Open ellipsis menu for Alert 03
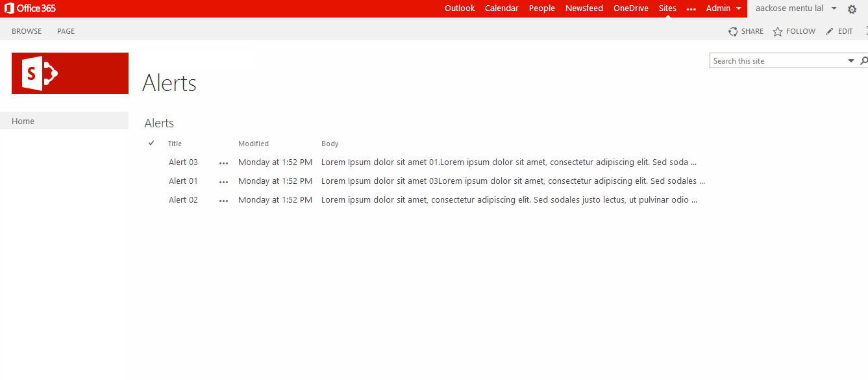This screenshot has width=868, height=380. coord(224,163)
